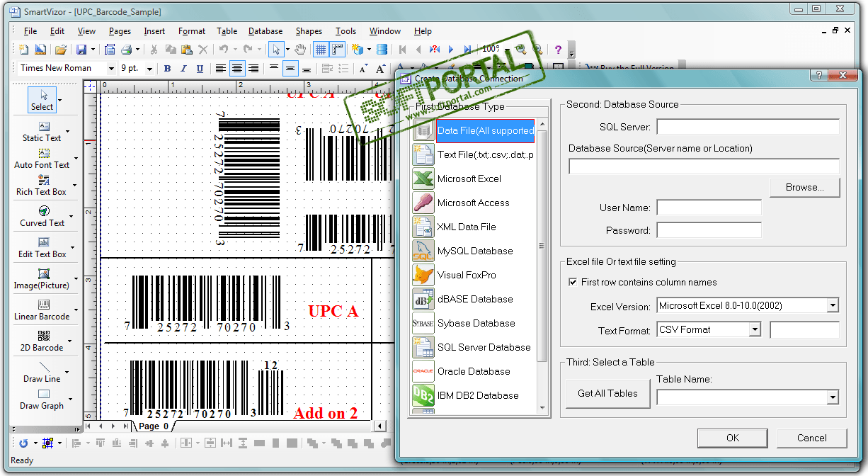Click the Get All Tables button

point(607,393)
